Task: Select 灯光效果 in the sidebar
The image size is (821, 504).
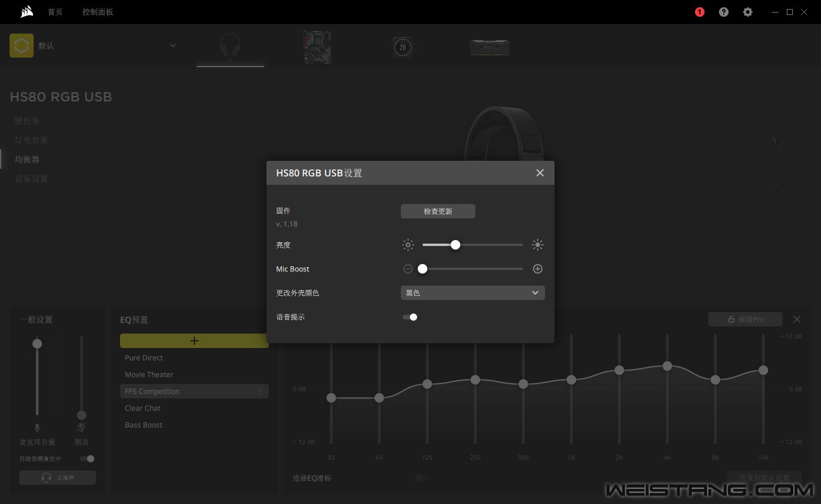Action: coord(31,140)
